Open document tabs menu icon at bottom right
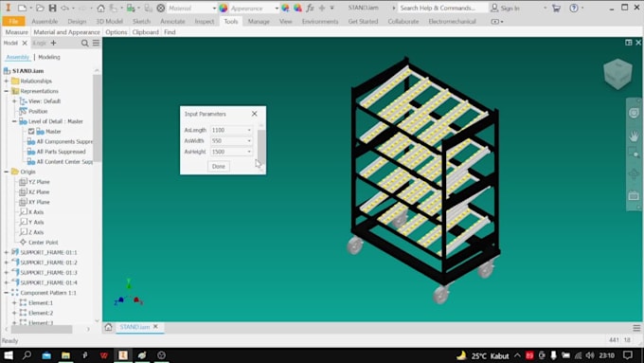The height and width of the screenshot is (363, 644). (x=636, y=328)
